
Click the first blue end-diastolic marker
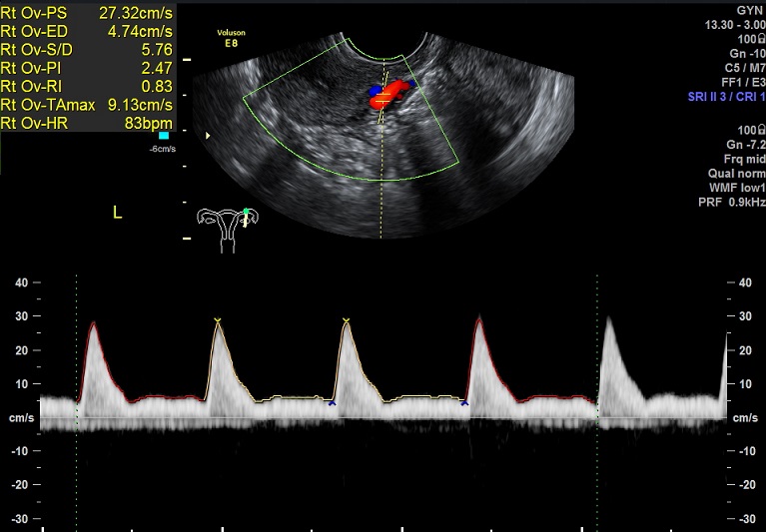[x=333, y=403]
